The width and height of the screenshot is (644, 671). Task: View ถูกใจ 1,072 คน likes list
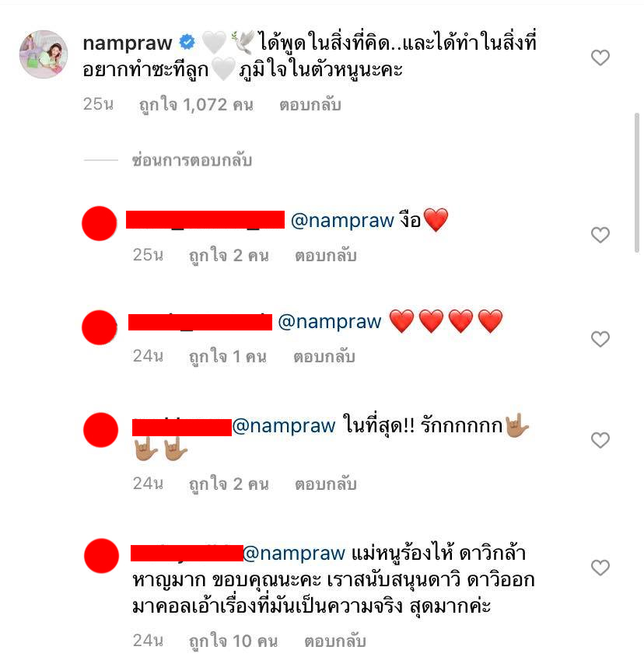click(x=196, y=105)
